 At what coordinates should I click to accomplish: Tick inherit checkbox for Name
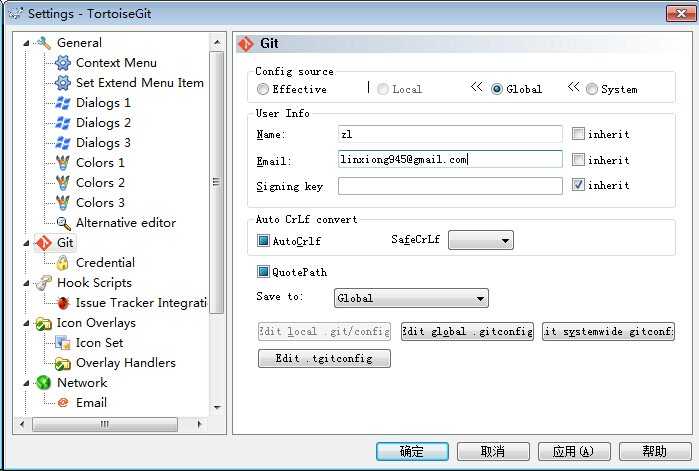(578, 134)
